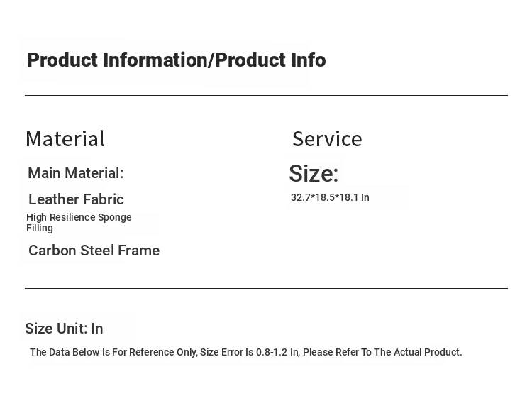The image size is (532, 396).
Task: Click the Leather Fabric text
Action: pyautogui.click(x=76, y=199)
